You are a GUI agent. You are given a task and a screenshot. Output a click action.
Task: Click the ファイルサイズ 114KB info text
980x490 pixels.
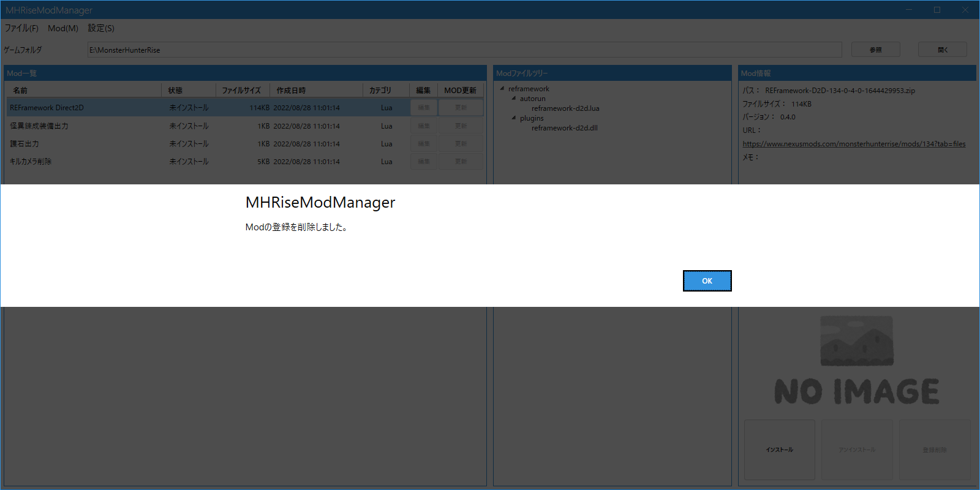pos(777,104)
